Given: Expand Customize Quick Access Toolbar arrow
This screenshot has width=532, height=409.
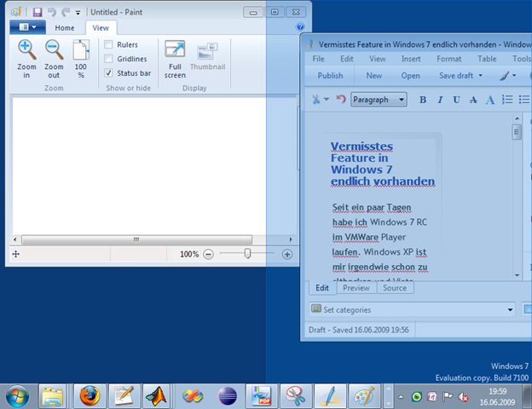Looking at the screenshot, I should [x=78, y=13].
